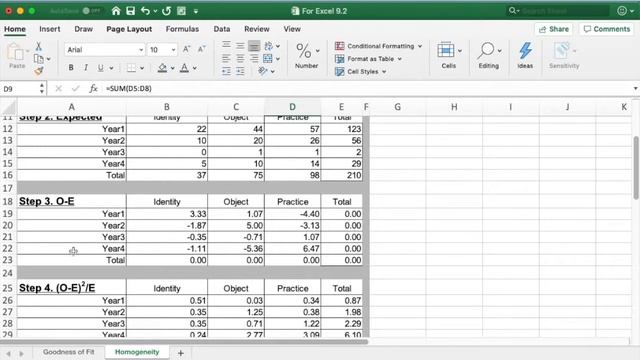Apply fill color paint bucket
The image size is (640, 360).
click(162, 68)
